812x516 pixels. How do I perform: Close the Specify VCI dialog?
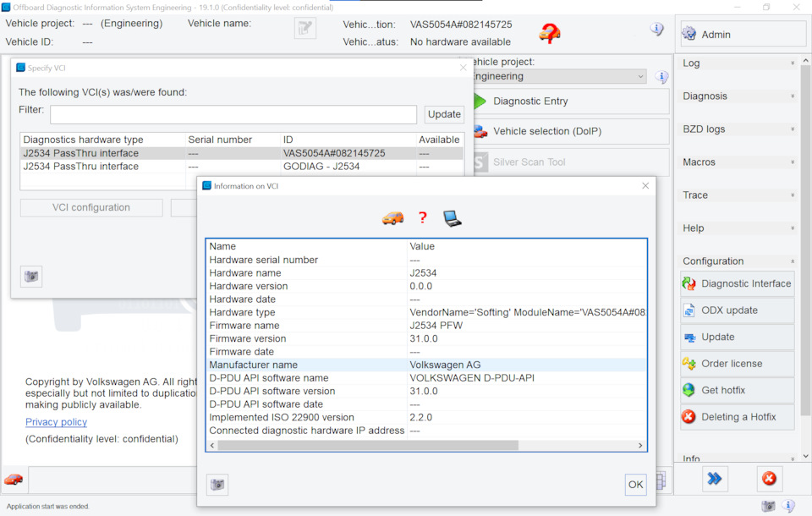point(463,68)
